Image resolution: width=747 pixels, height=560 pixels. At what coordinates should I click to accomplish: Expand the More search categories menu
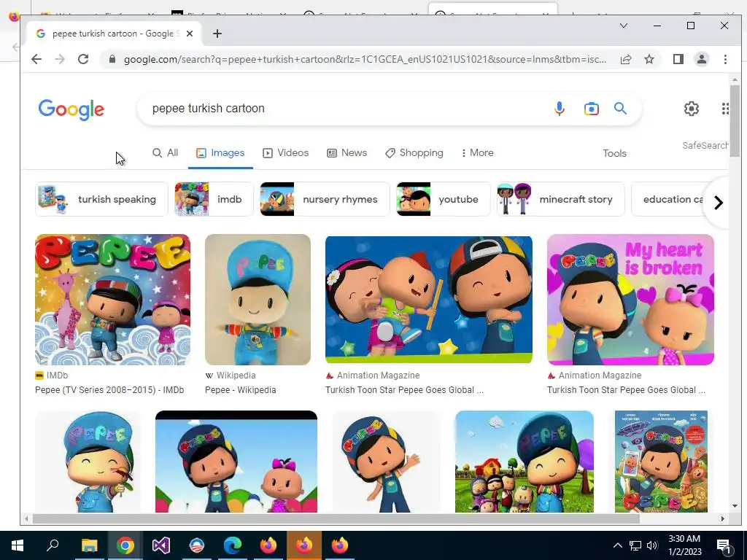click(x=477, y=153)
